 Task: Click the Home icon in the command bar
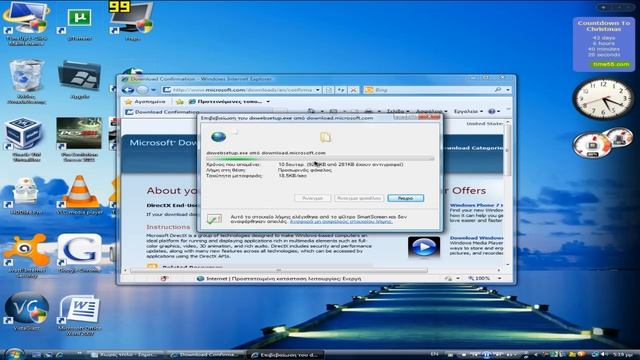pyautogui.click(x=311, y=111)
